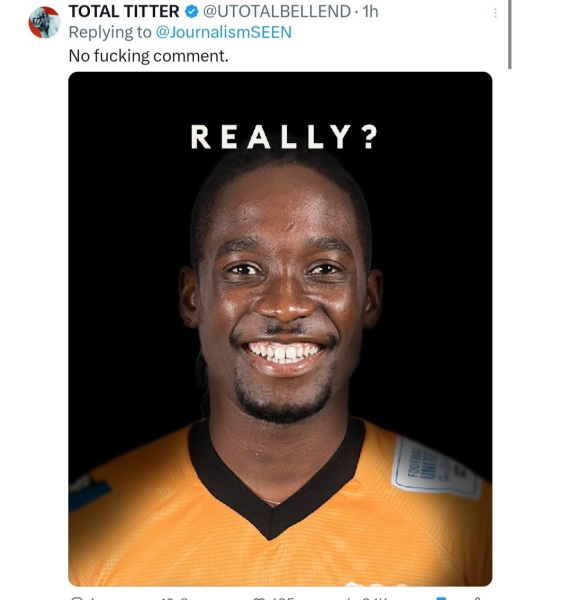
Task: Bookmark the tweet using the bookmark icon
Action: [x=441, y=598]
